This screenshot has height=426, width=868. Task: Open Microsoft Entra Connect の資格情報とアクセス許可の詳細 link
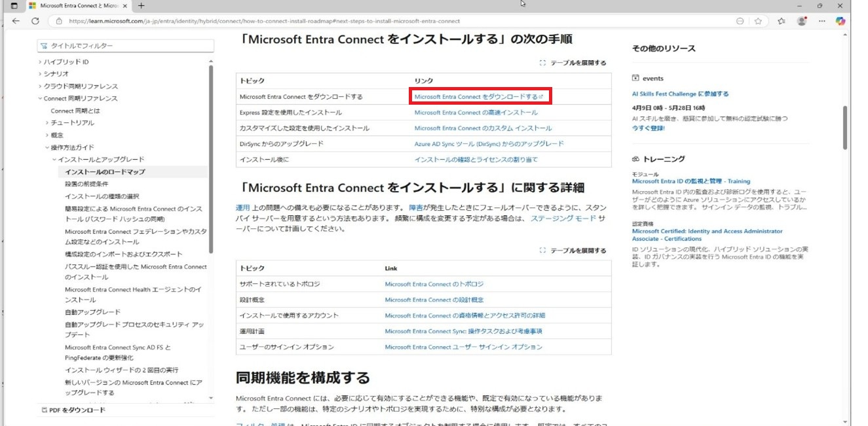[465, 315]
